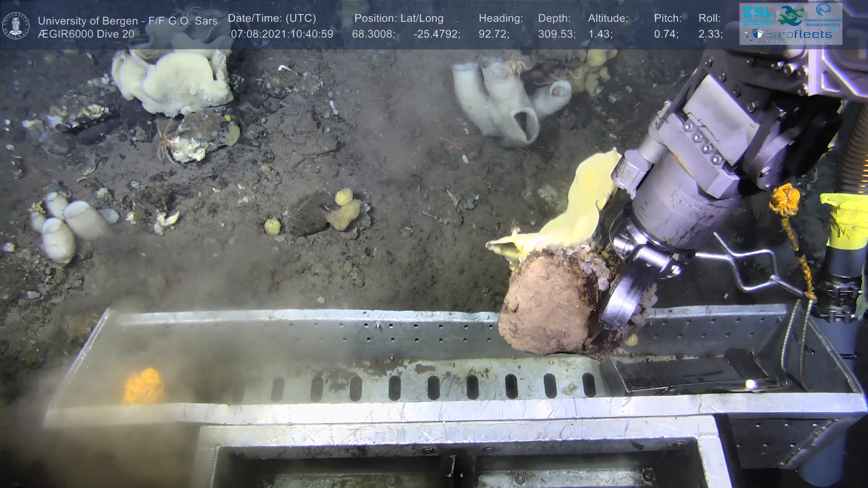Click the 'Position: Lat/Long' heading
Viewport: 868px width, 488px height.
click(399, 19)
